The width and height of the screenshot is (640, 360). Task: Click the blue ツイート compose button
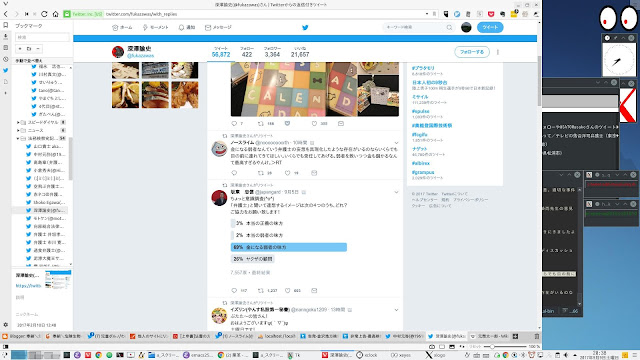coord(490,27)
